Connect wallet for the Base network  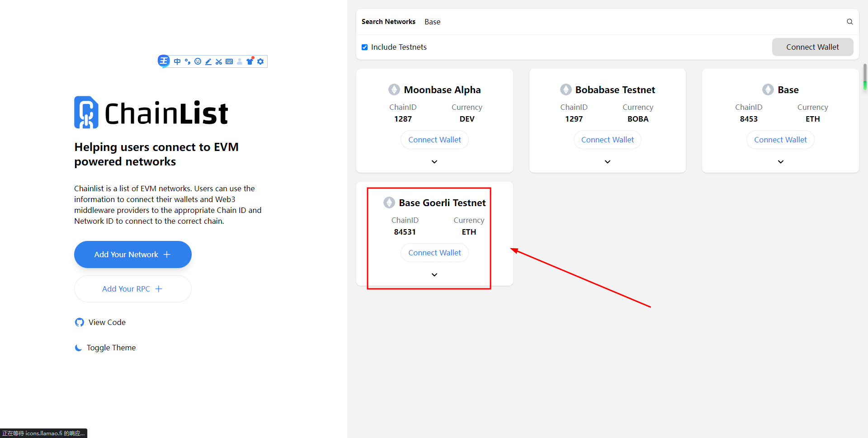[x=780, y=140]
